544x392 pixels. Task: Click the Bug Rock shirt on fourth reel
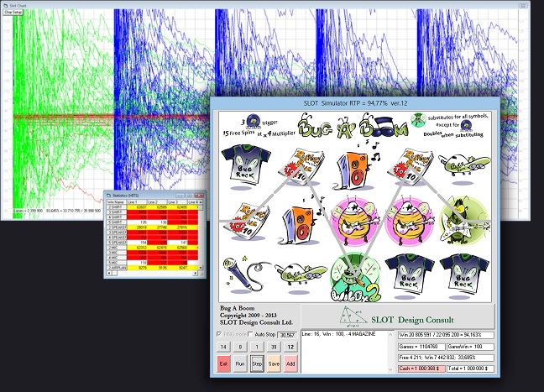tap(410, 275)
